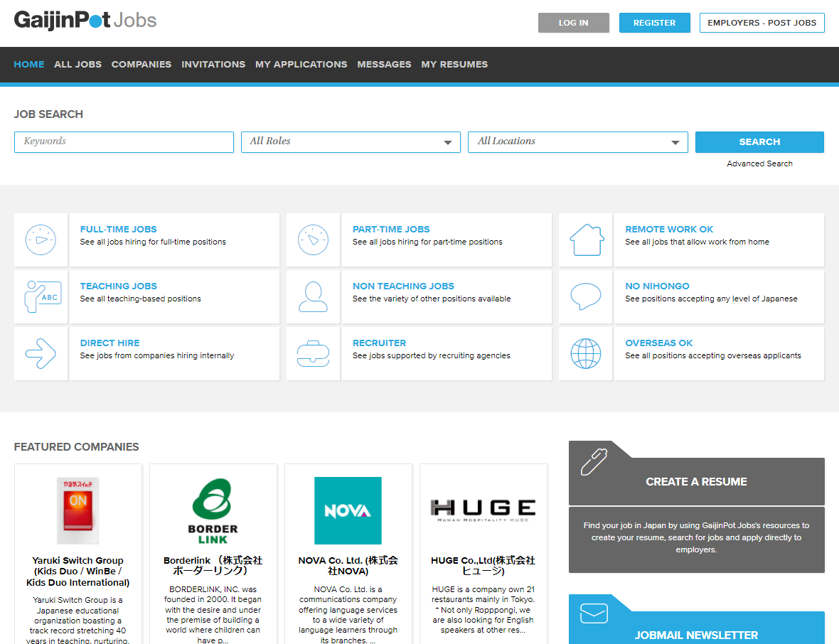The width and height of the screenshot is (839, 644).
Task: Click the blue Search button
Action: pyautogui.click(x=759, y=142)
